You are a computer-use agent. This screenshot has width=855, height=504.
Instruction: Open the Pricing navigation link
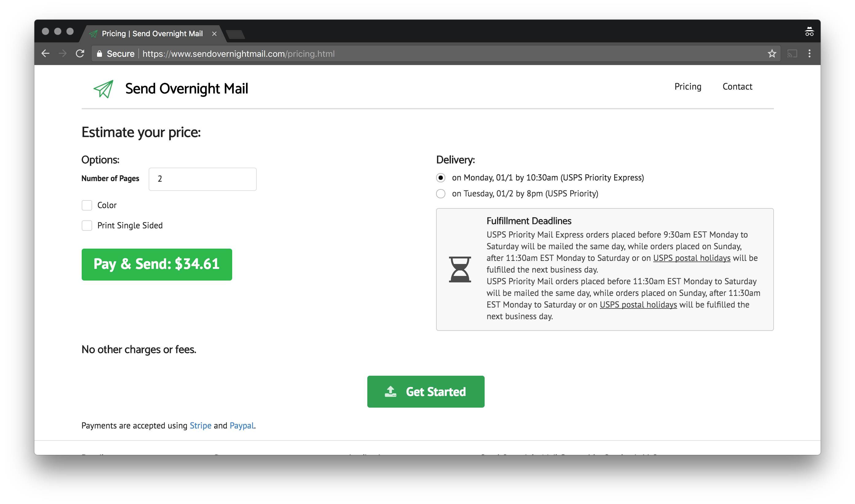[x=687, y=87]
